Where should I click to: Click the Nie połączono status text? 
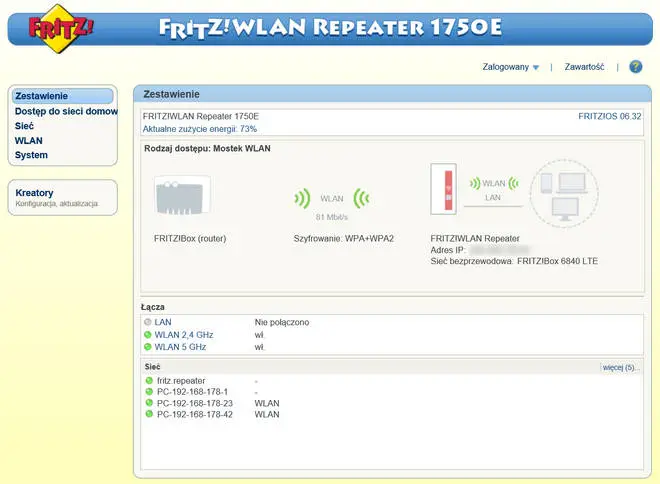pos(282,322)
